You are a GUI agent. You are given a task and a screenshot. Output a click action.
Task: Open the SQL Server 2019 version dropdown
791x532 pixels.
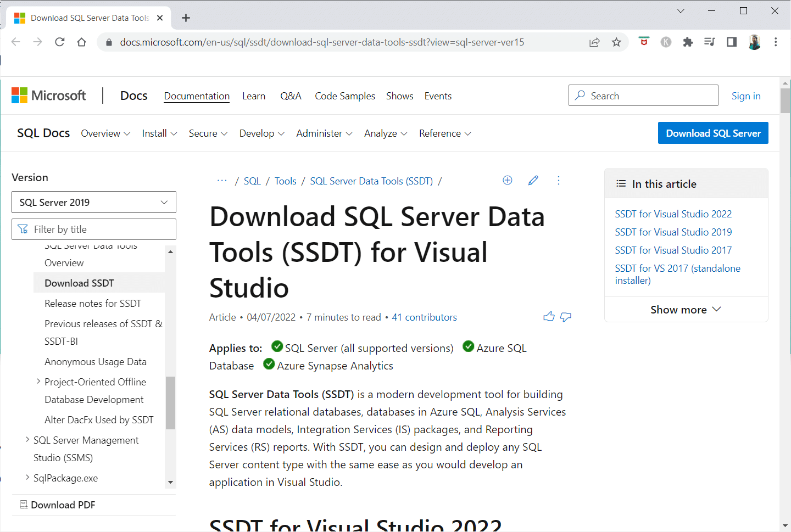pyautogui.click(x=94, y=202)
